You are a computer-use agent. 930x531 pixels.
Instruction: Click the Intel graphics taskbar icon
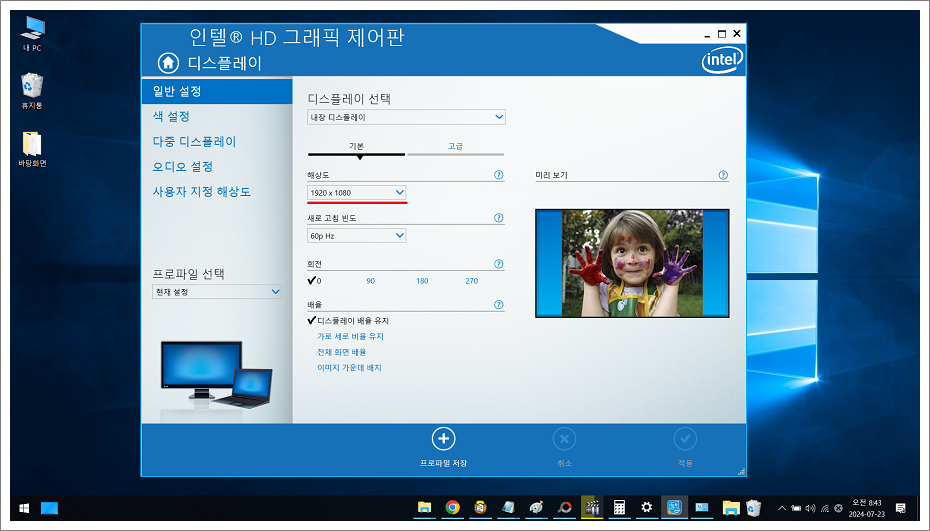point(674,507)
